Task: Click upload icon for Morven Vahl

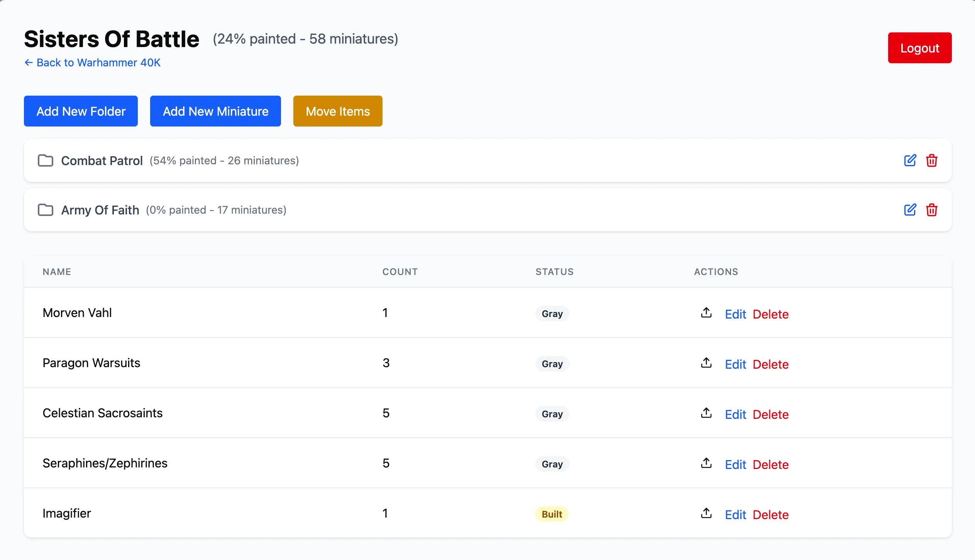Action: tap(706, 313)
